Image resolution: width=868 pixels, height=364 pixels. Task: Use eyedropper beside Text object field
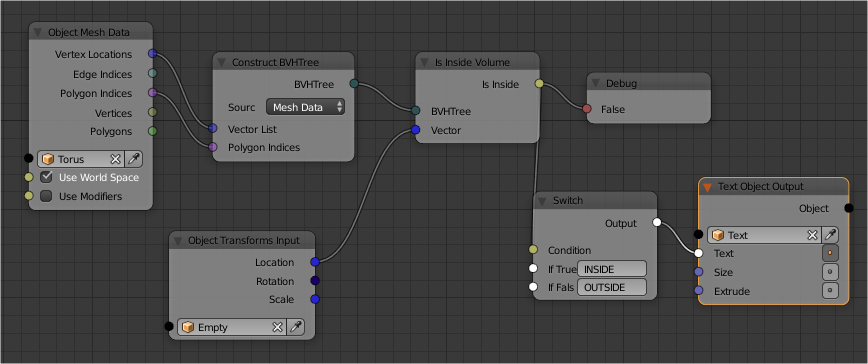(x=830, y=235)
